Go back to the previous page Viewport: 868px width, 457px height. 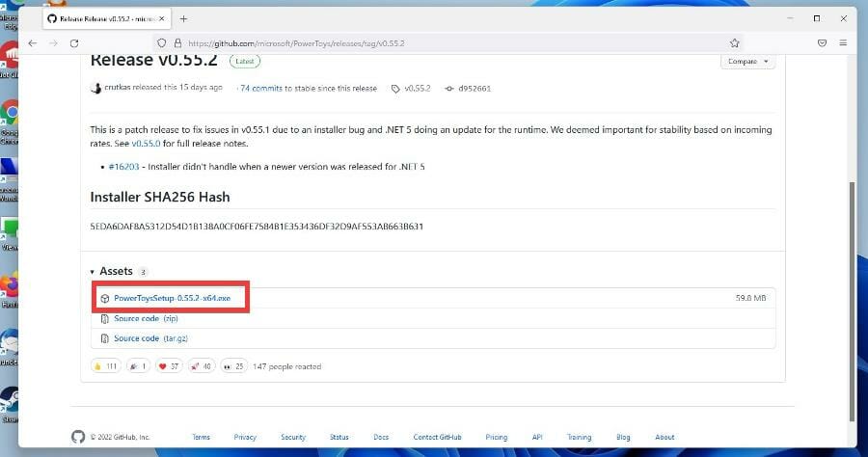(33, 43)
